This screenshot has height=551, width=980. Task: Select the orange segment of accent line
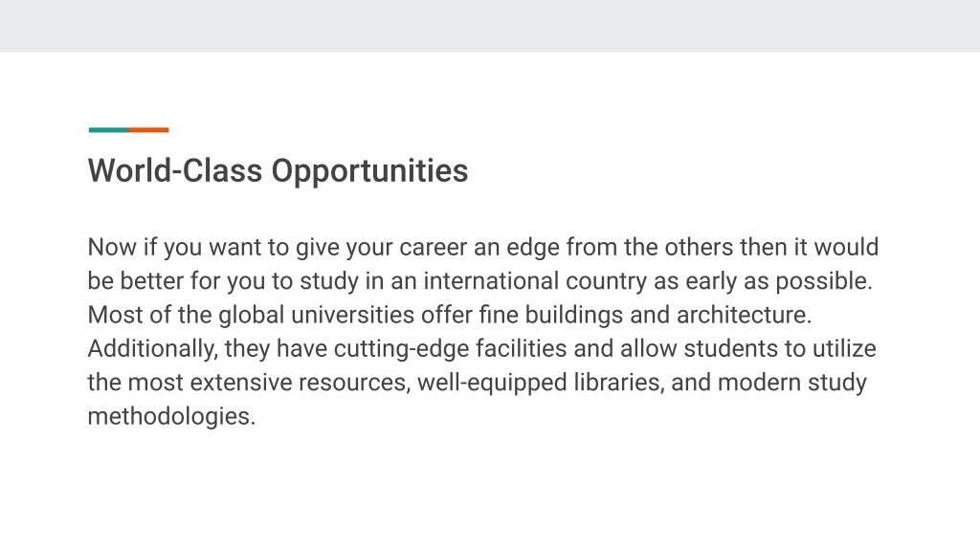coord(149,130)
